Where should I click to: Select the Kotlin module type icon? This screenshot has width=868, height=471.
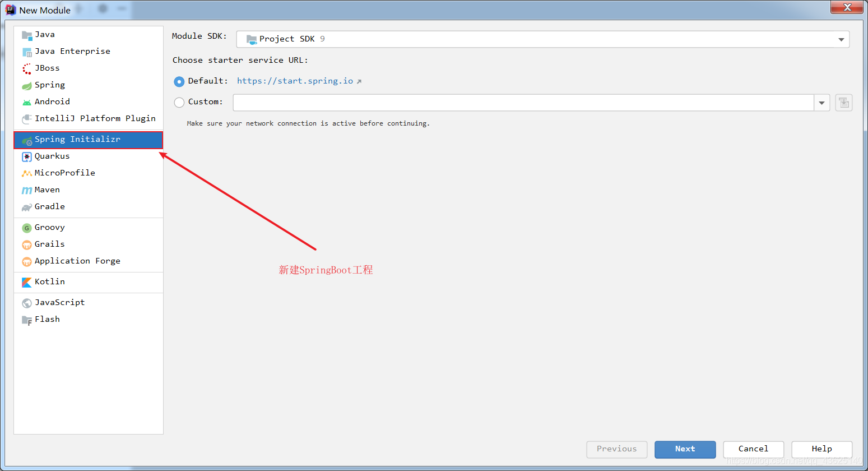pyautogui.click(x=26, y=281)
